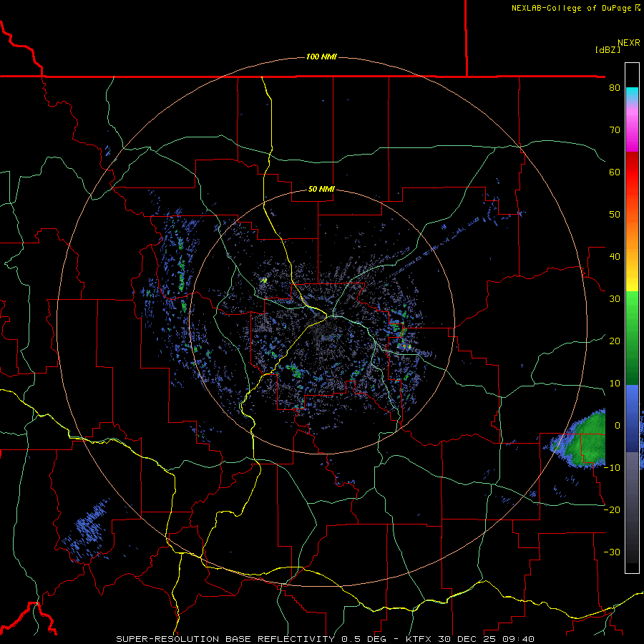Click the 10 value on the dBZ scale
The width and height of the screenshot is (644, 644).
coord(615,384)
